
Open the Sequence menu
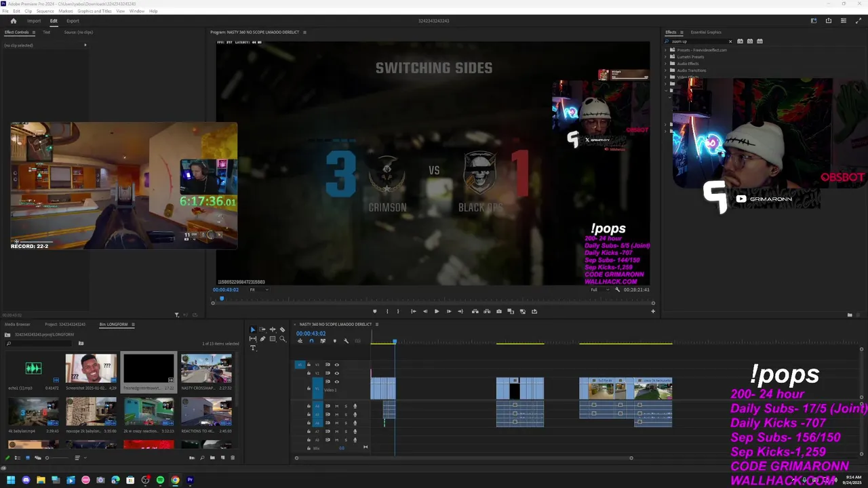[45, 11]
